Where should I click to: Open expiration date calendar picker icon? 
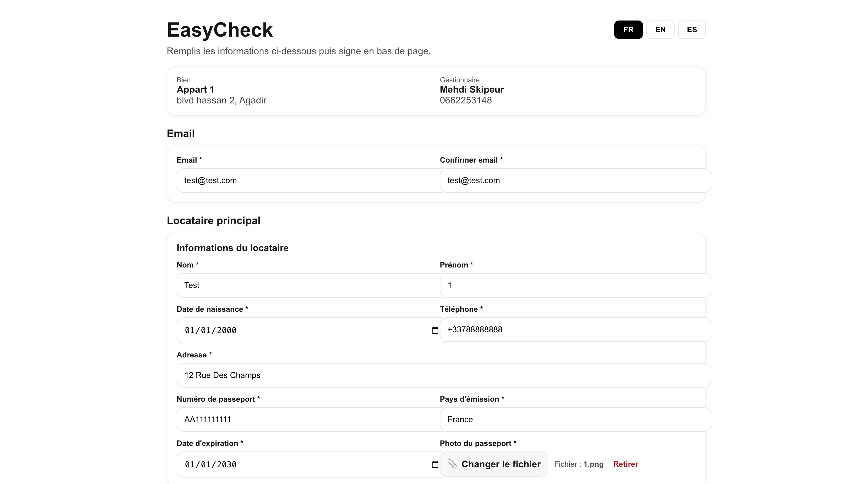pyautogui.click(x=435, y=464)
